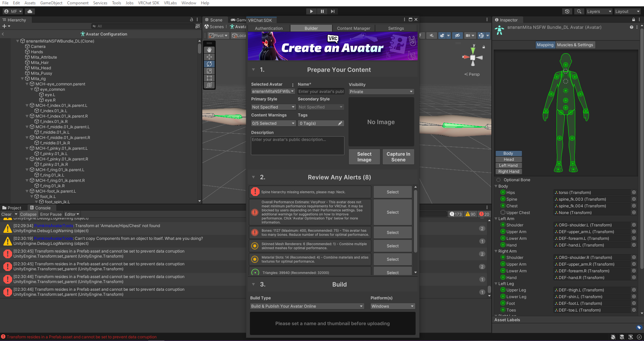Open the Platform(s) dropdown set to Windows
This screenshot has height=341, width=644.
[x=393, y=306]
